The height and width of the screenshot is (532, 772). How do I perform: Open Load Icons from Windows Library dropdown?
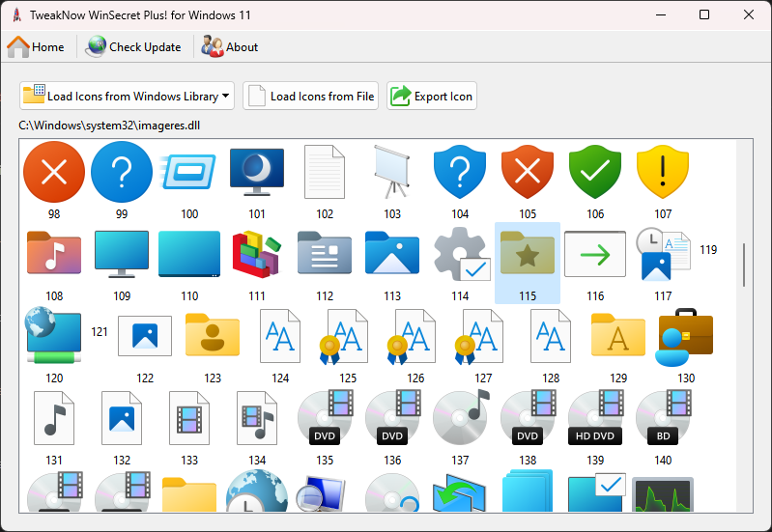tap(128, 96)
